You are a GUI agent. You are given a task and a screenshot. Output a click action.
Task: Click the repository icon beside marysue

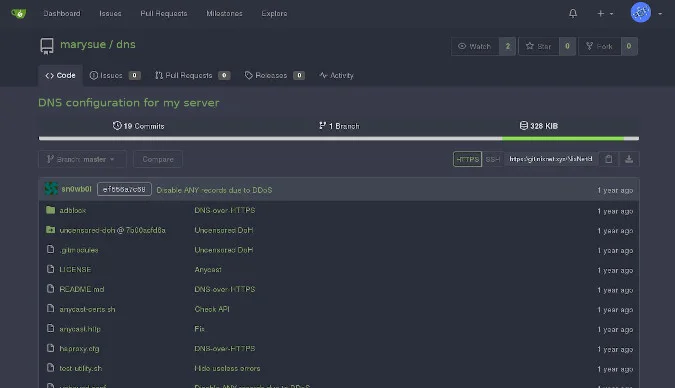click(x=47, y=46)
